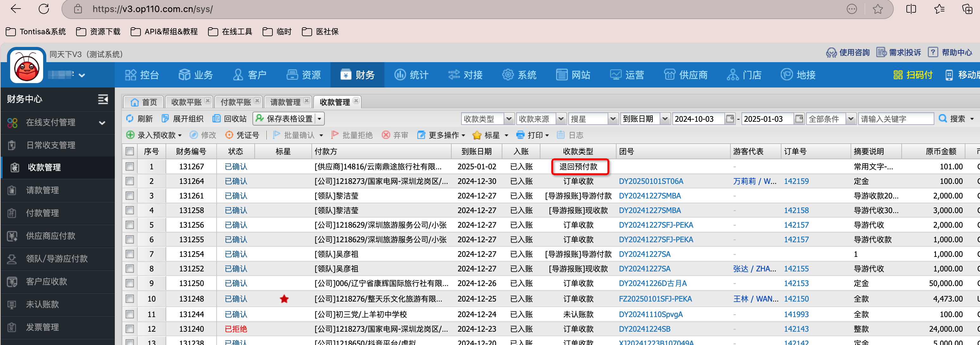Check the row with 财务编号 131261

[x=130, y=196]
